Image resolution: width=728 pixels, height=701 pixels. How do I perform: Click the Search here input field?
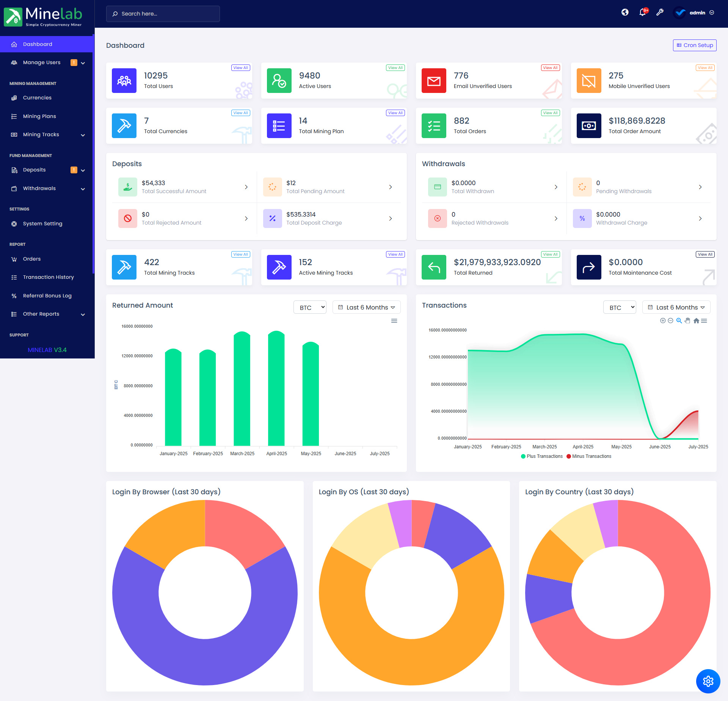click(x=163, y=14)
